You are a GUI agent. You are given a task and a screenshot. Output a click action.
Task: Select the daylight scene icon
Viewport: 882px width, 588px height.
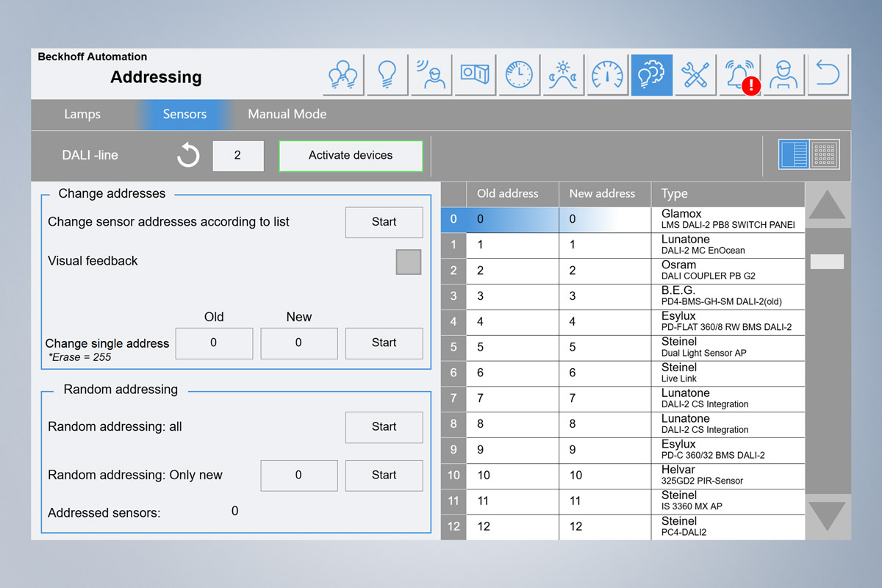(x=563, y=74)
